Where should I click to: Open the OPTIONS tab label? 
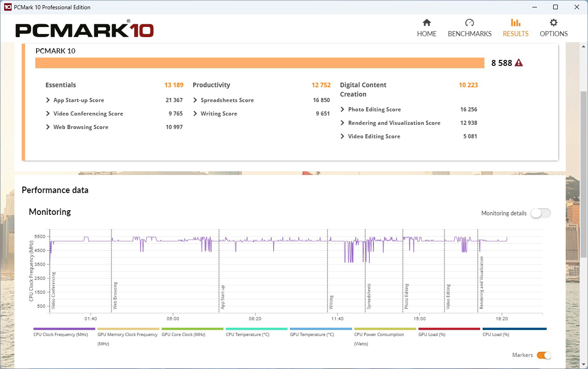point(554,34)
